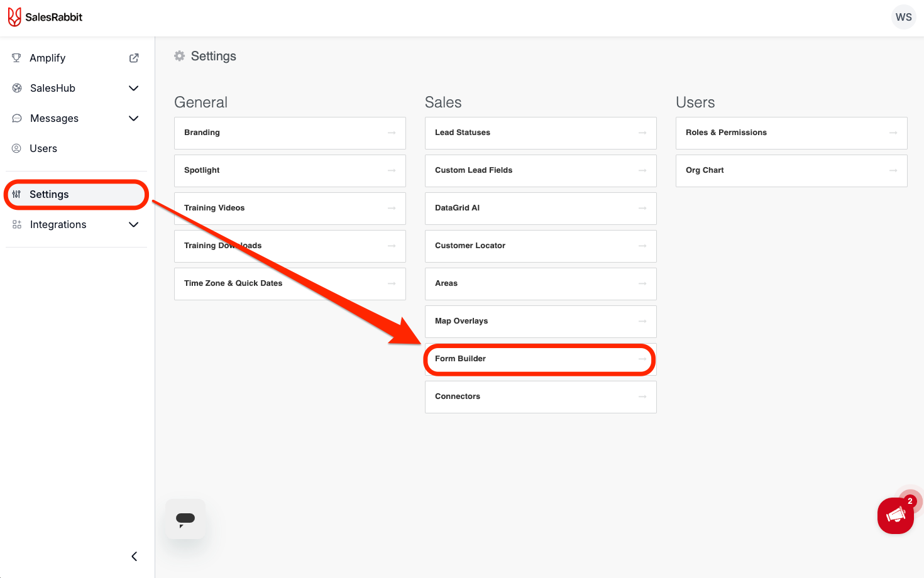Open the WS user avatar menu

903,17
